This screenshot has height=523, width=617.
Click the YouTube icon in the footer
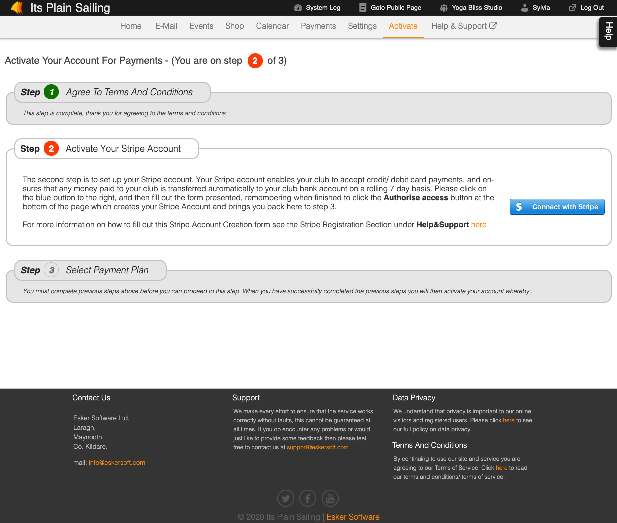point(331,498)
